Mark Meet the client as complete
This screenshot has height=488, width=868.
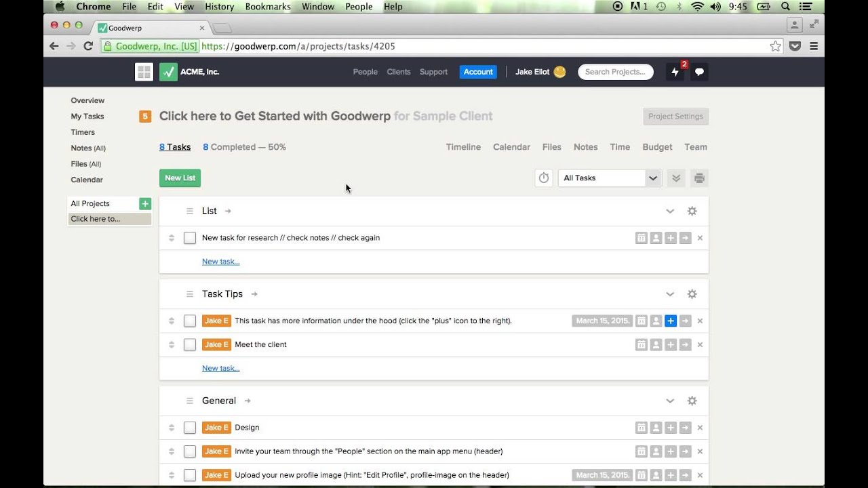coord(190,344)
